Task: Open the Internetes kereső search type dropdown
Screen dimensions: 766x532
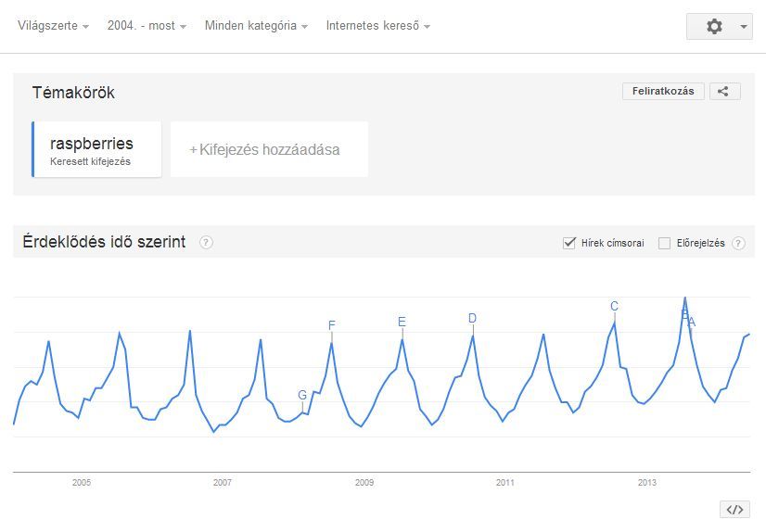Action: pos(377,26)
